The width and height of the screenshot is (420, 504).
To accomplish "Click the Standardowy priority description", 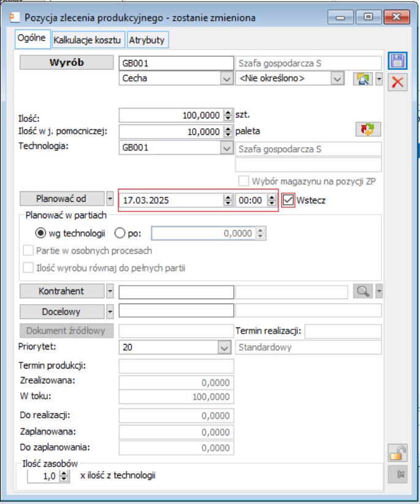I will click(x=308, y=348).
